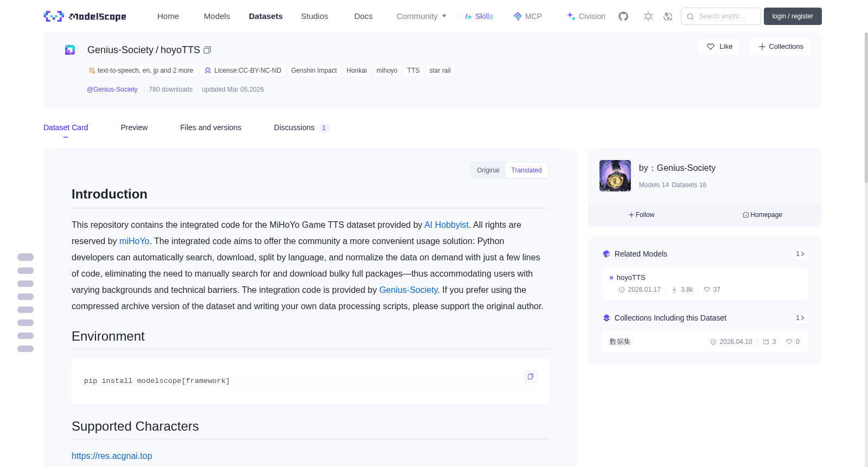Go to Models in navigation
The width and height of the screenshot is (868, 467).
click(217, 16)
